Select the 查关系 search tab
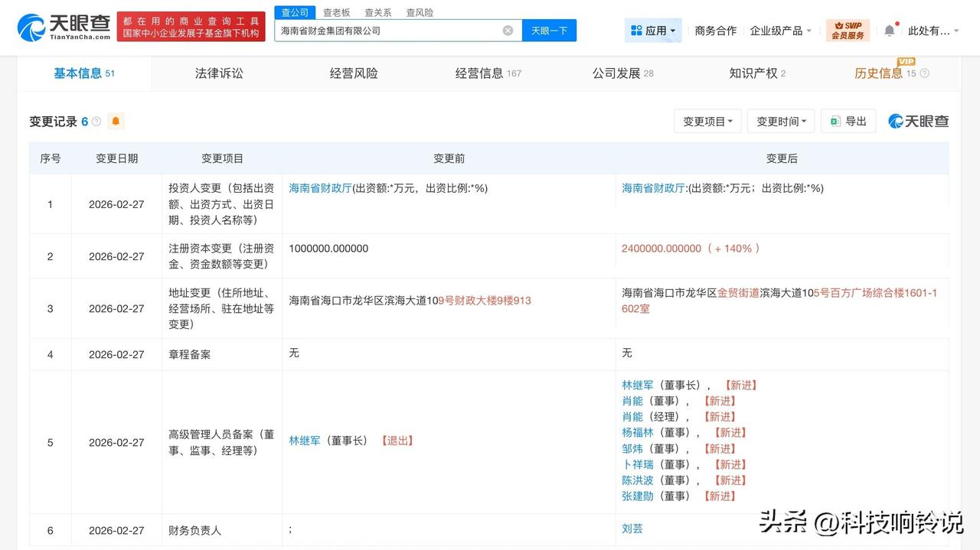 [x=377, y=12]
